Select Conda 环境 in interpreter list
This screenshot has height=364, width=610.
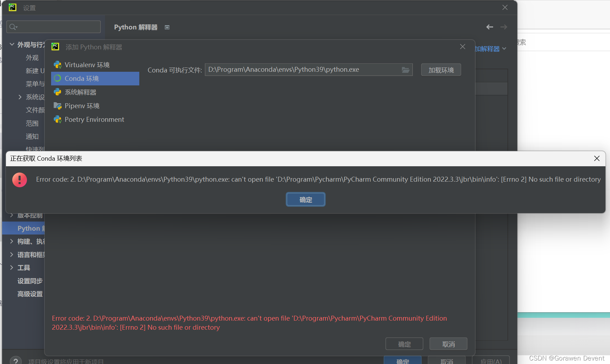click(x=95, y=78)
